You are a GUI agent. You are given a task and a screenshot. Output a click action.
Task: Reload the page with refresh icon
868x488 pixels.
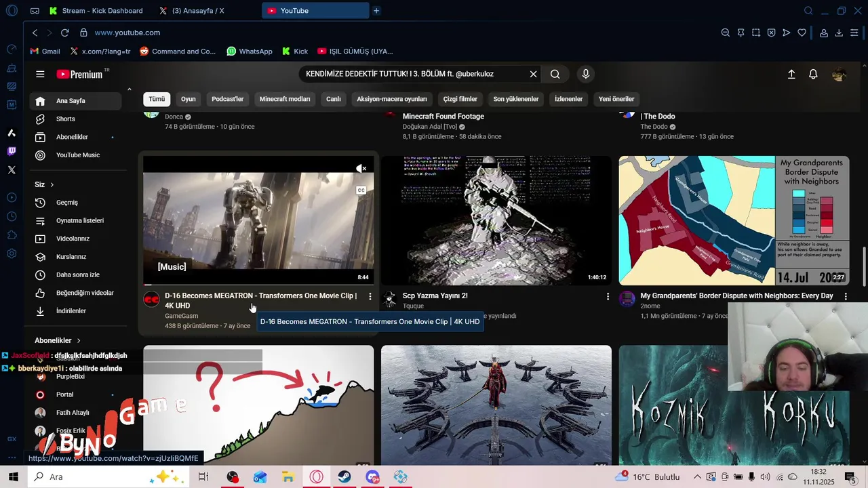[x=65, y=33]
